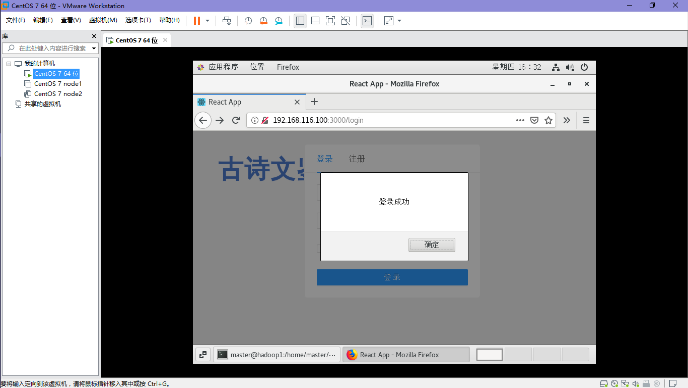Reload the page in Firefox
Image resolution: width=688 pixels, height=388 pixels.
pos(236,120)
